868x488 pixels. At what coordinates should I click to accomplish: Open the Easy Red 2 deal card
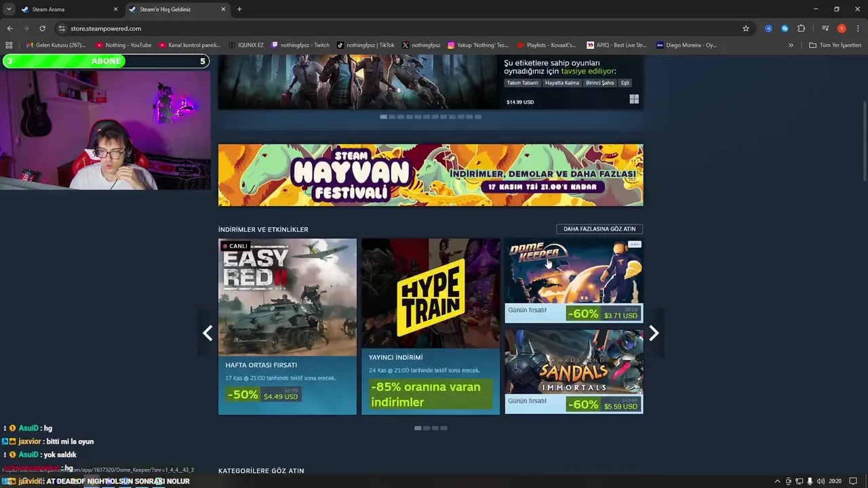click(288, 326)
